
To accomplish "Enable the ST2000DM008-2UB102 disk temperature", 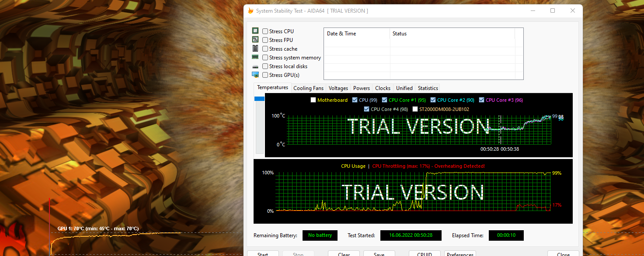I will [x=415, y=109].
